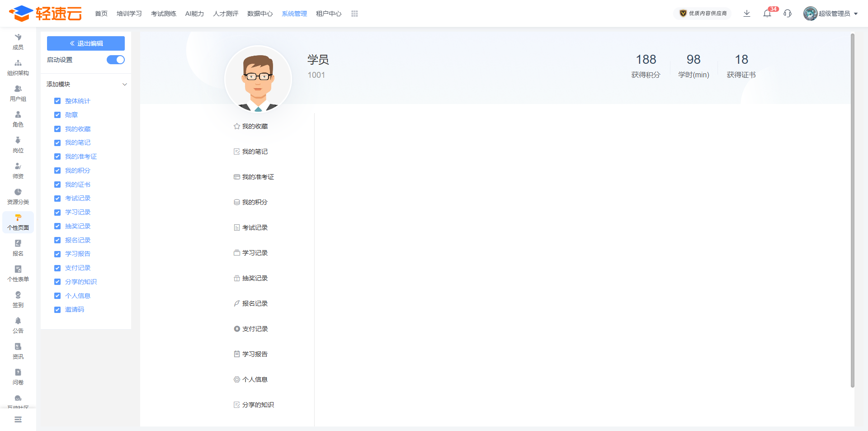
Task: Click the learner avatar picture
Action: (x=258, y=80)
